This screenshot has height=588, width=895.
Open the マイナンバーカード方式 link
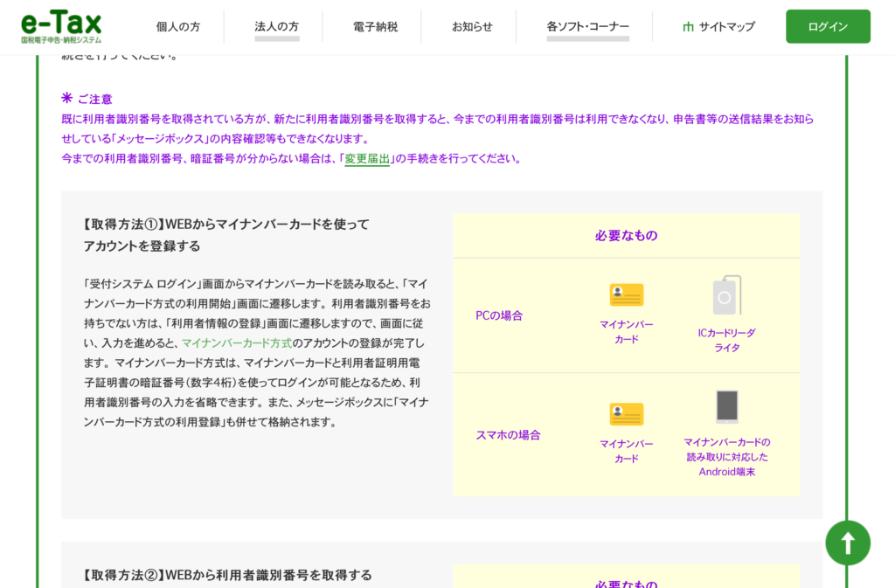[237, 343]
